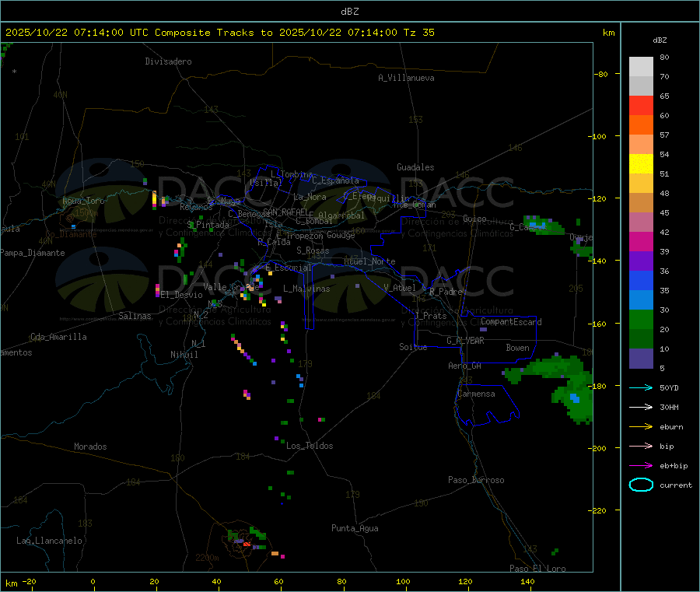Click the cyan 'current' ellipse symbol
Image resolution: width=700 pixels, height=592 pixels.
click(641, 485)
